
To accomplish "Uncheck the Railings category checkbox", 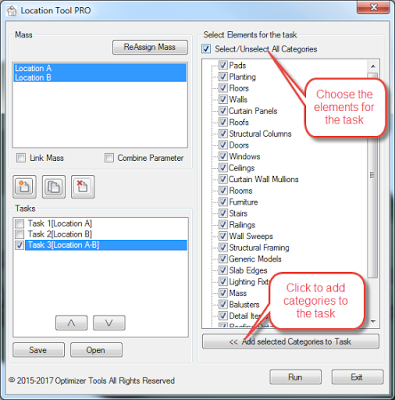I will [x=223, y=225].
